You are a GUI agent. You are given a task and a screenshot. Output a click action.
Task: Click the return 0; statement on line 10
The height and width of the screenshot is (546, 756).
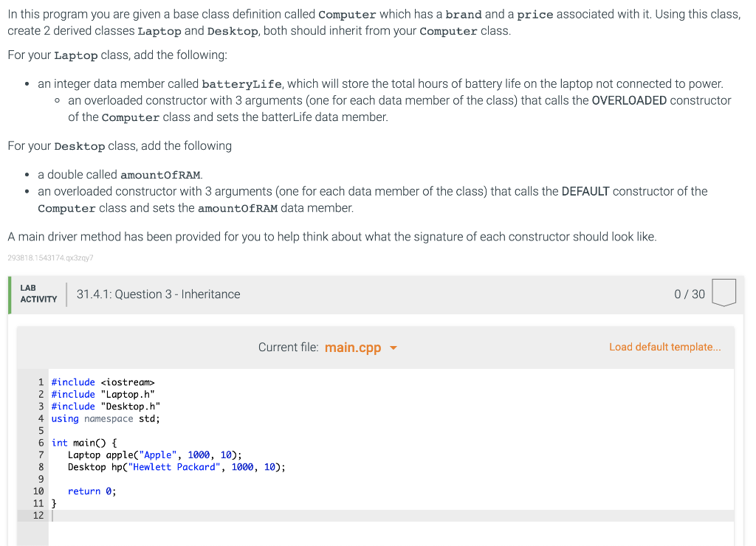pos(92,491)
